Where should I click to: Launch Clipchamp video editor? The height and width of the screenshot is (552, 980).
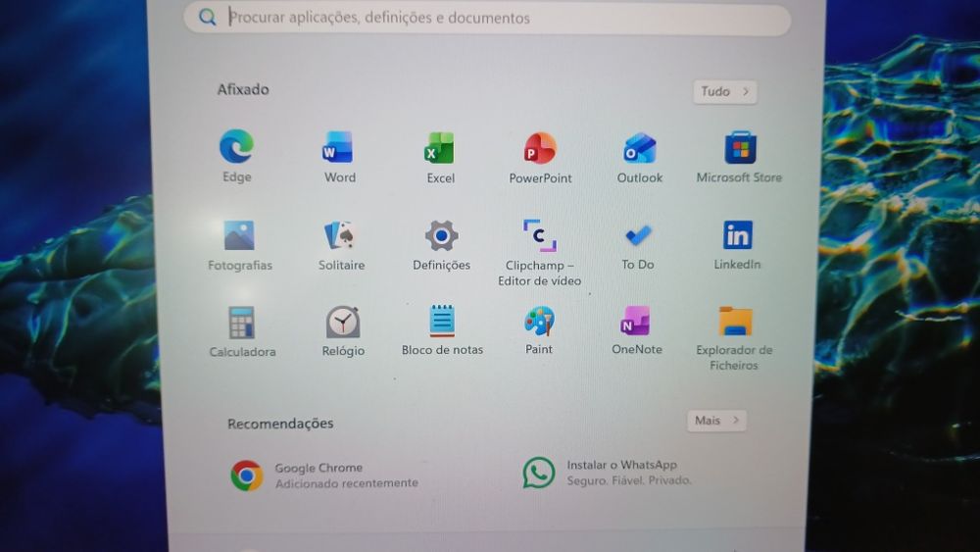click(539, 235)
